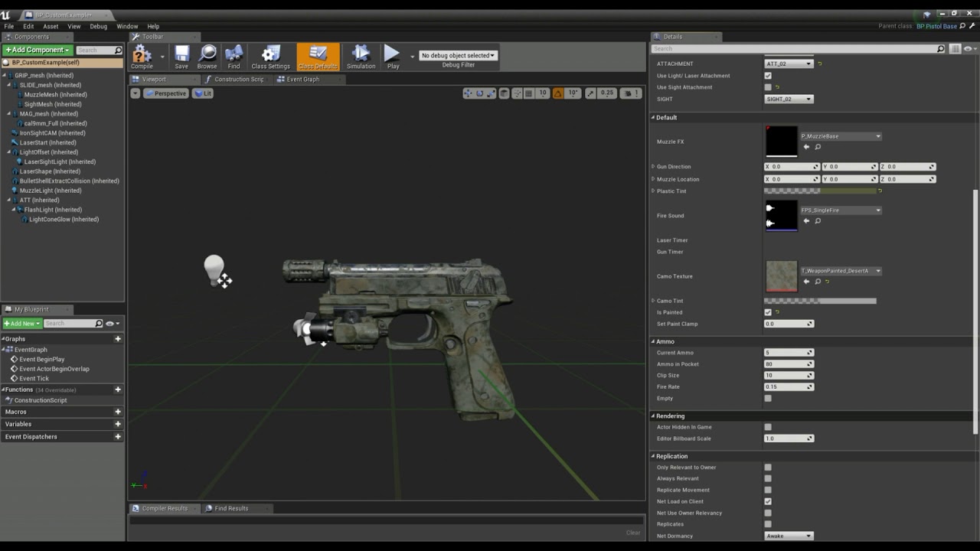Enable Actor Hidden In Game
Screen dimensions: 980x551
click(768, 427)
